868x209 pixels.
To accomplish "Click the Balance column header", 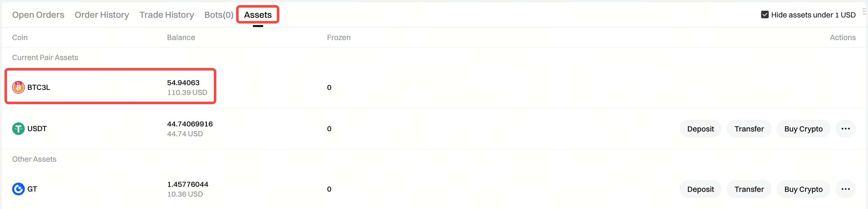I will 181,37.
